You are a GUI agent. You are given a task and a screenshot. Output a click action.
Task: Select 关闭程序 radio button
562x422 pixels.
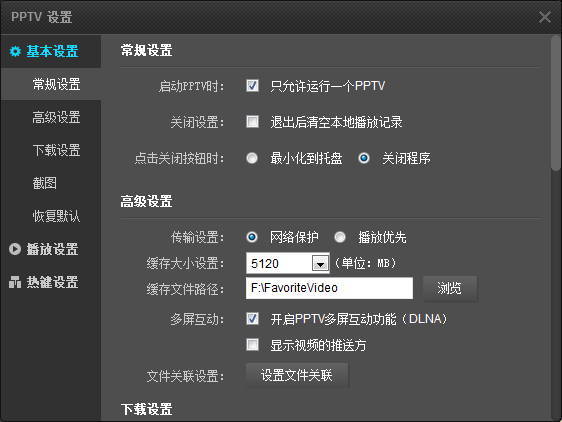(364, 158)
